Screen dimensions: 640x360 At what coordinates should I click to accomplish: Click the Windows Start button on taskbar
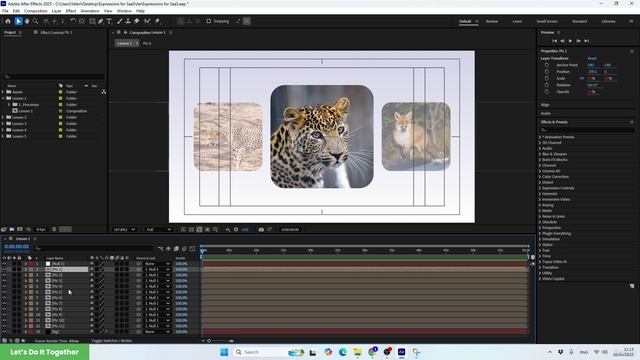(x=224, y=352)
